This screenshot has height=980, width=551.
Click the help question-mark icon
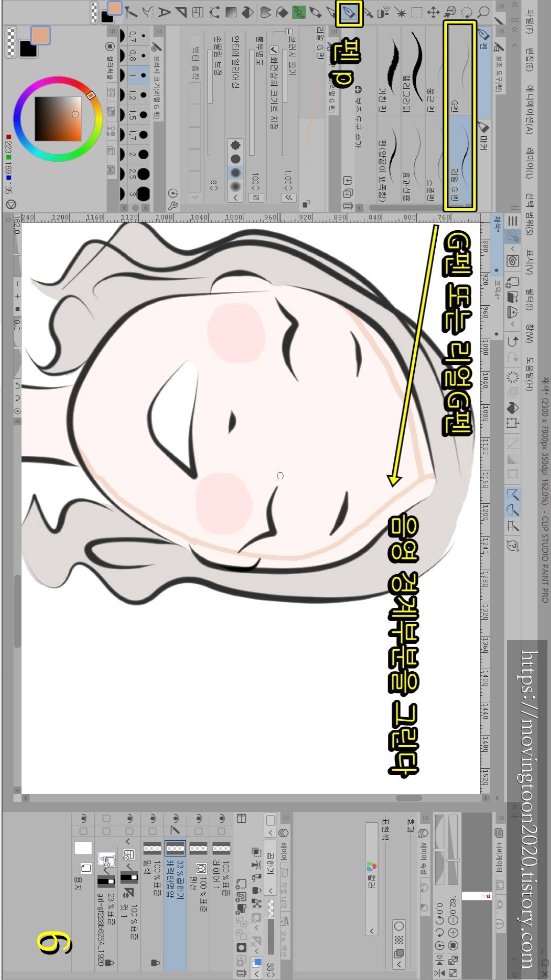click(x=513, y=546)
